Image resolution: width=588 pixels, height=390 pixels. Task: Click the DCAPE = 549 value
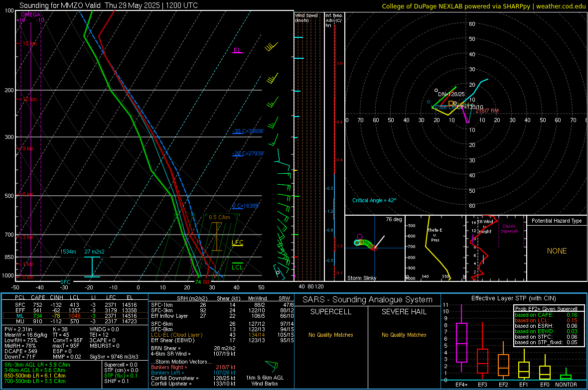point(20,351)
